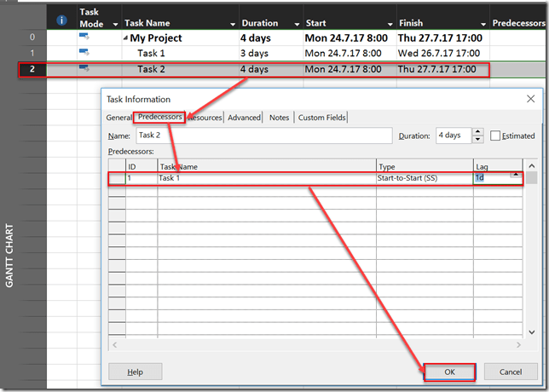
Task: Click the task mode icon for Task 1
Action: pyautogui.click(x=84, y=53)
